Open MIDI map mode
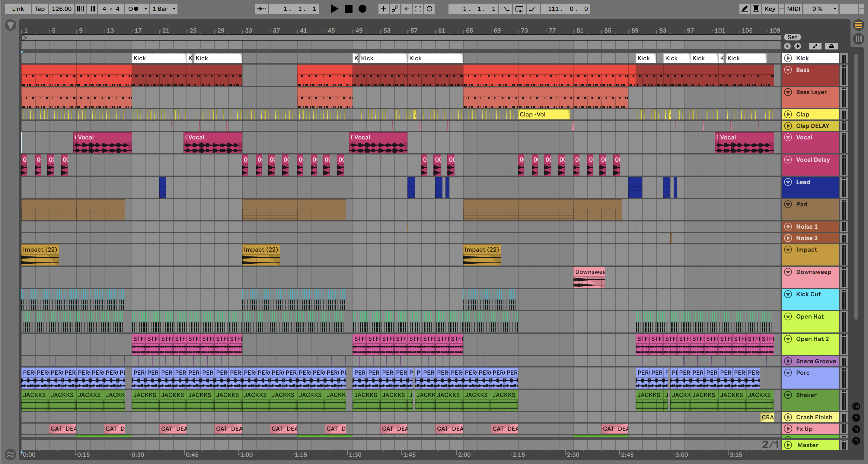 [x=793, y=9]
